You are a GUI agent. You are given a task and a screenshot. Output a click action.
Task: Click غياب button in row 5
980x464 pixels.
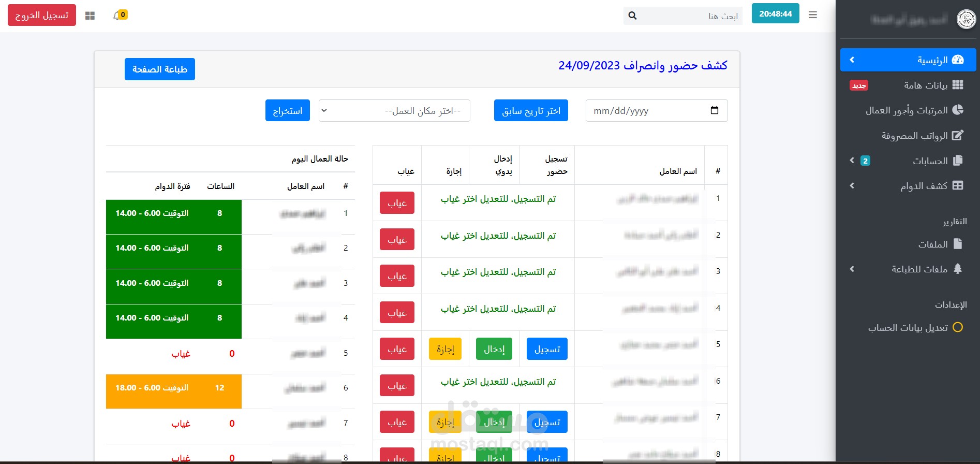pyautogui.click(x=397, y=349)
